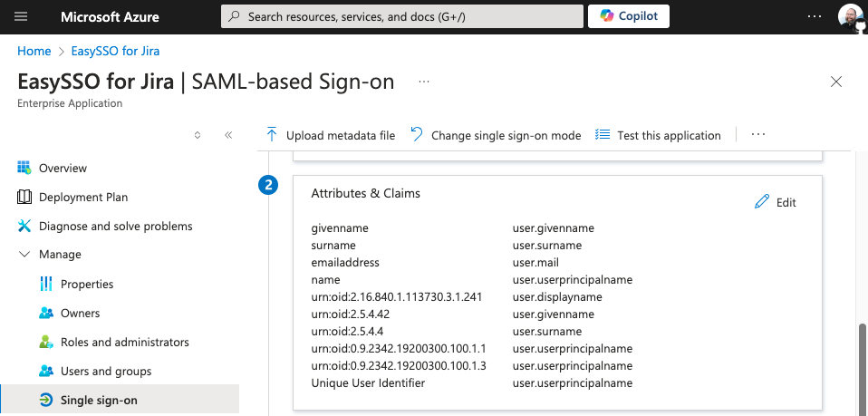
Task: Open the user account avatar
Action: [x=852, y=18]
